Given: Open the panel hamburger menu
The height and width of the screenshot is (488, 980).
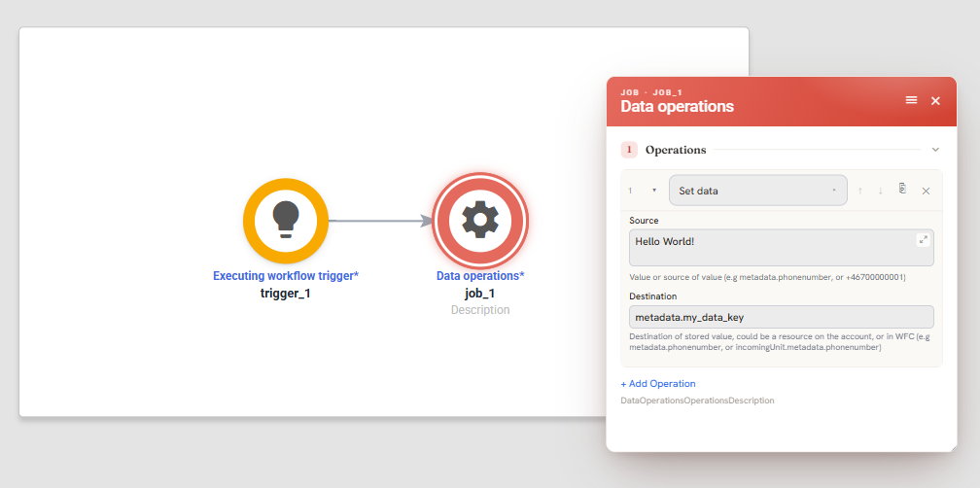Looking at the screenshot, I should [911, 100].
